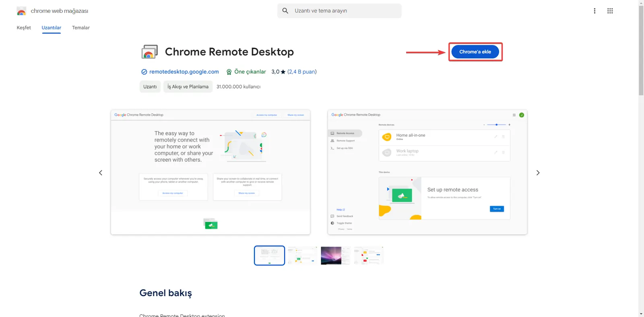The width and height of the screenshot is (644, 317).
Task: Click the rating star icon
Action: [283, 72]
